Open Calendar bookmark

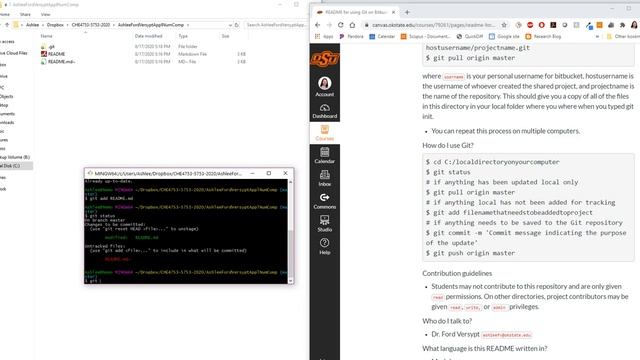click(382, 36)
